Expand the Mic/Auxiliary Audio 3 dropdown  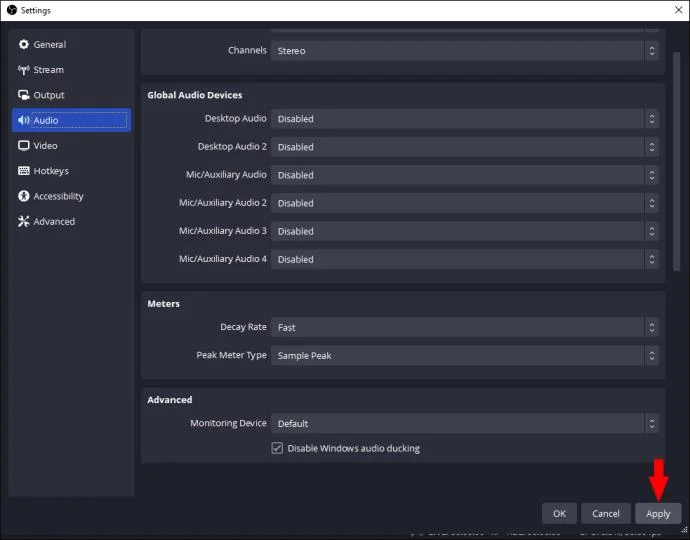465,231
